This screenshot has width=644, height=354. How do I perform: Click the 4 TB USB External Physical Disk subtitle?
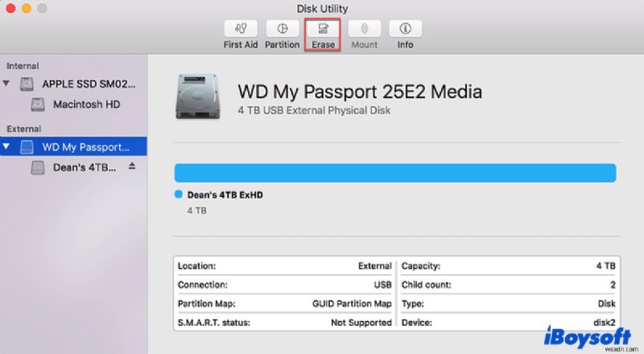tap(314, 110)
